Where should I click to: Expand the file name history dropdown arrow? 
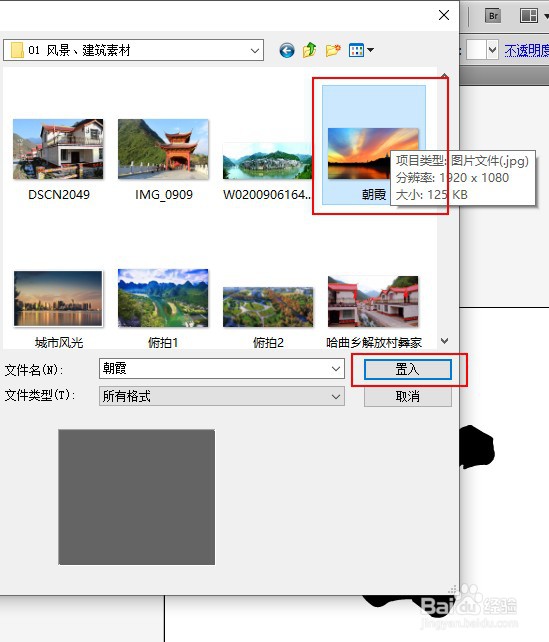pos(336,369)
